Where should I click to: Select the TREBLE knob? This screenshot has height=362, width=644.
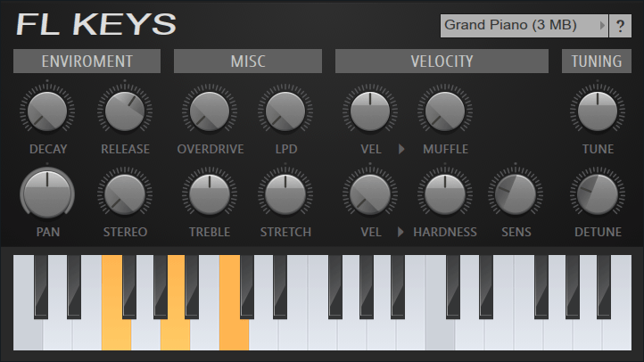210,193
